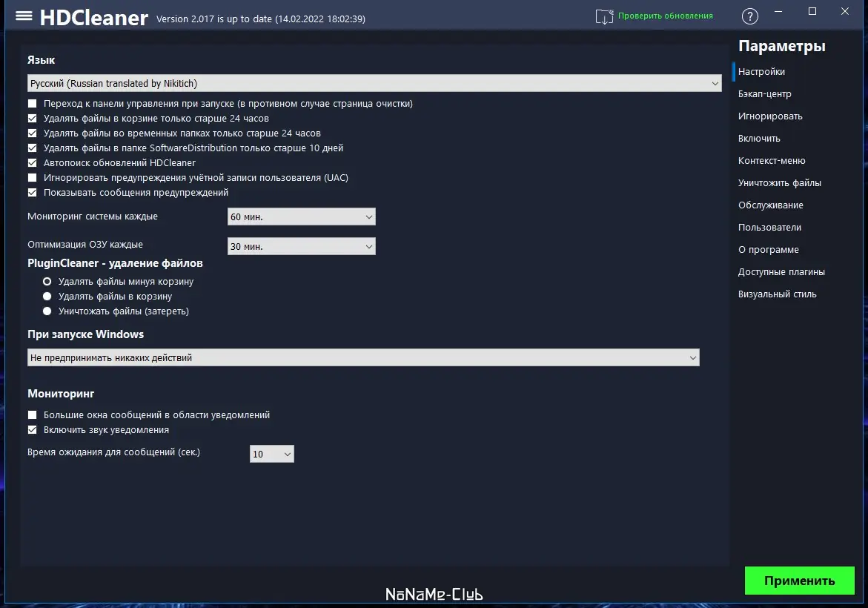Uncheck Удалять файлы во временных папках checkbox
The height and width of the screenshot is (608, 868).
tap(32, 133)
